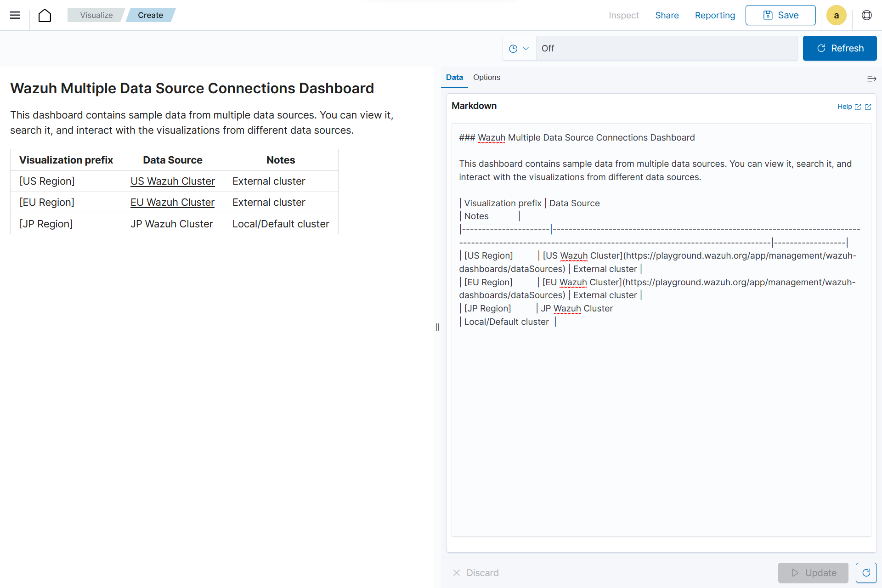882x588 pixels.
Task: Click the arrow to collapse editor panel
Action: click(872, 78)
